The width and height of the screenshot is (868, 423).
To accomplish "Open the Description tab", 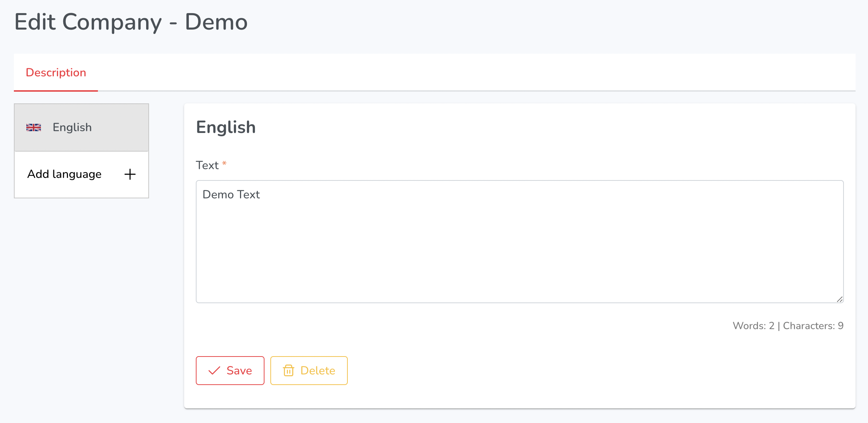I will click(56, 72).
